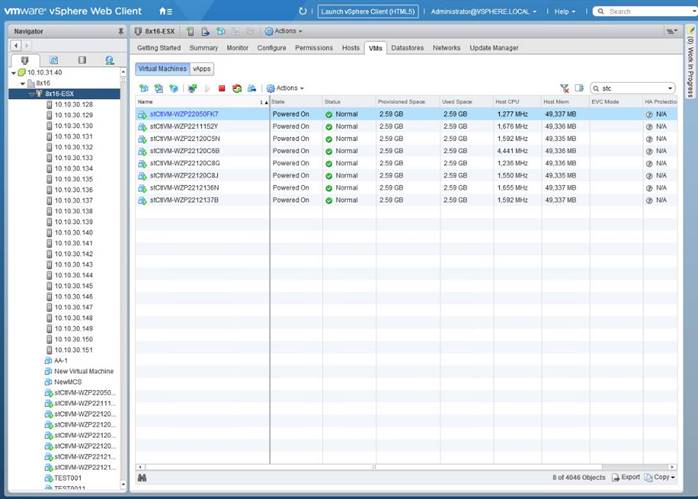Click Navigator tree scroll-up arrow
Screen dimensions: 698x499
point(123,72)
